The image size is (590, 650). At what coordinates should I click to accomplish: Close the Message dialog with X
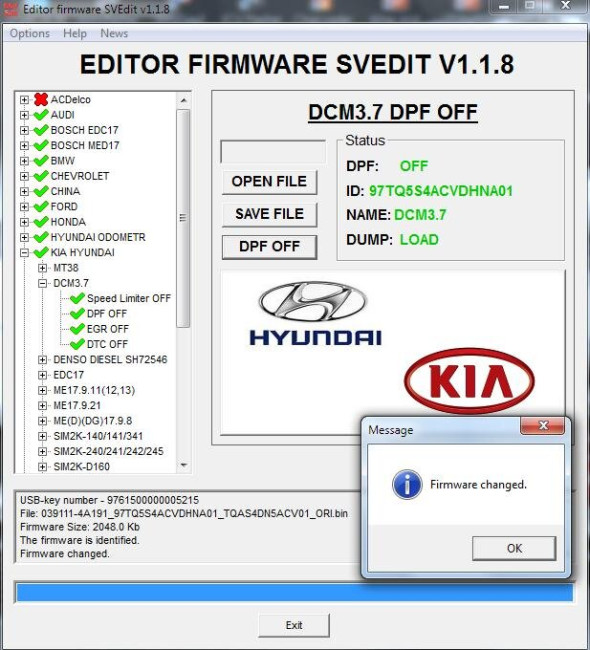[542, 426]
